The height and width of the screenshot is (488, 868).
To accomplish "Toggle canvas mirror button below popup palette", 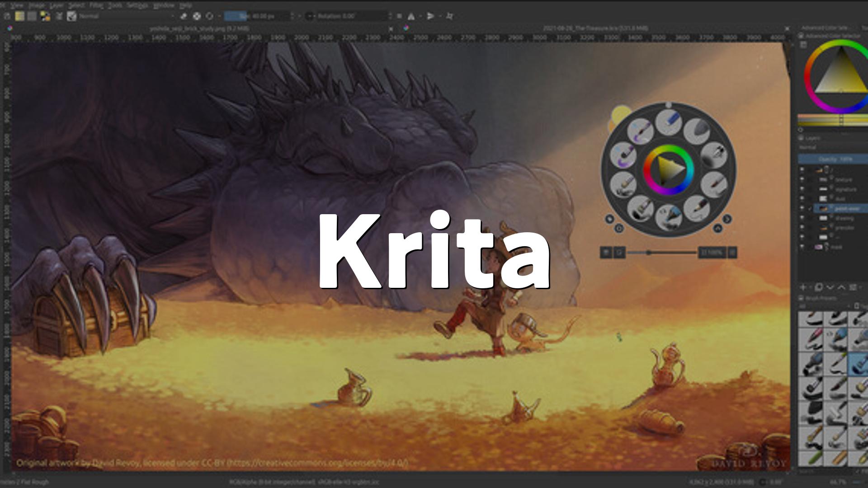I will click(606, 252).
